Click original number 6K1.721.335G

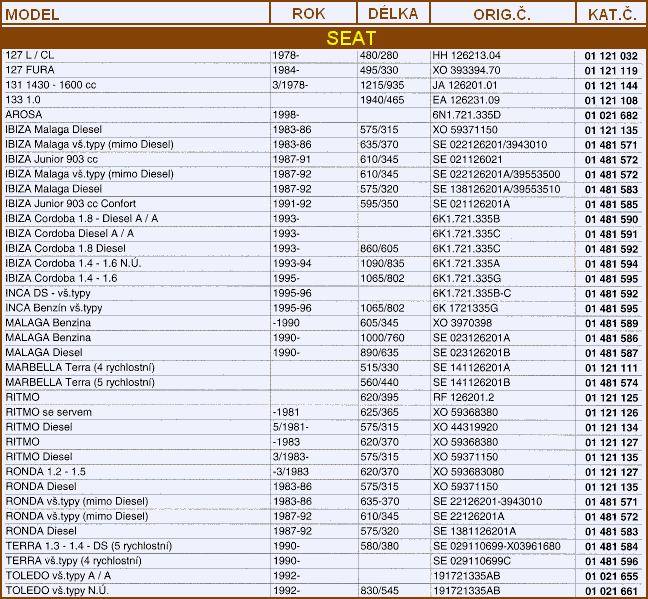467,279
